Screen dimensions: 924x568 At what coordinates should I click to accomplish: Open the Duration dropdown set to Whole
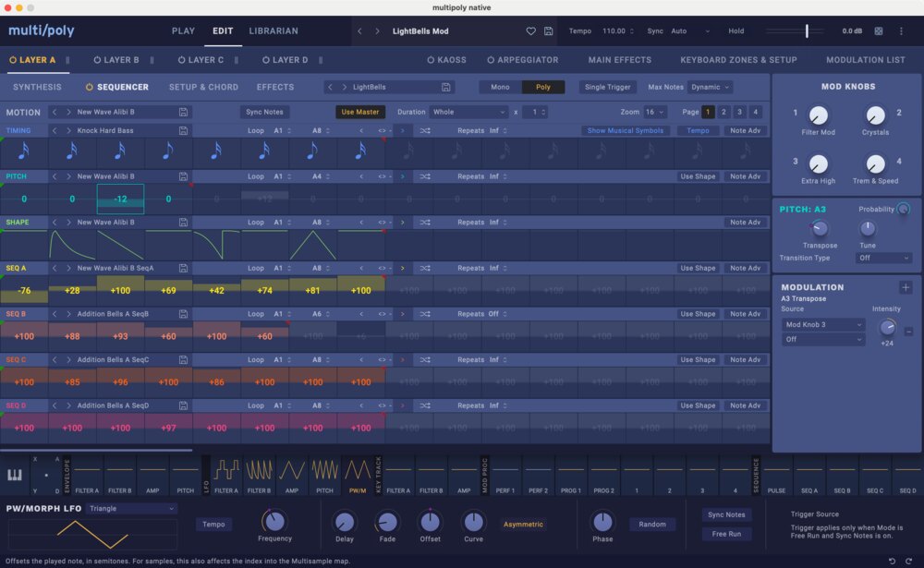pyautogui.click(x=468, y=112)
